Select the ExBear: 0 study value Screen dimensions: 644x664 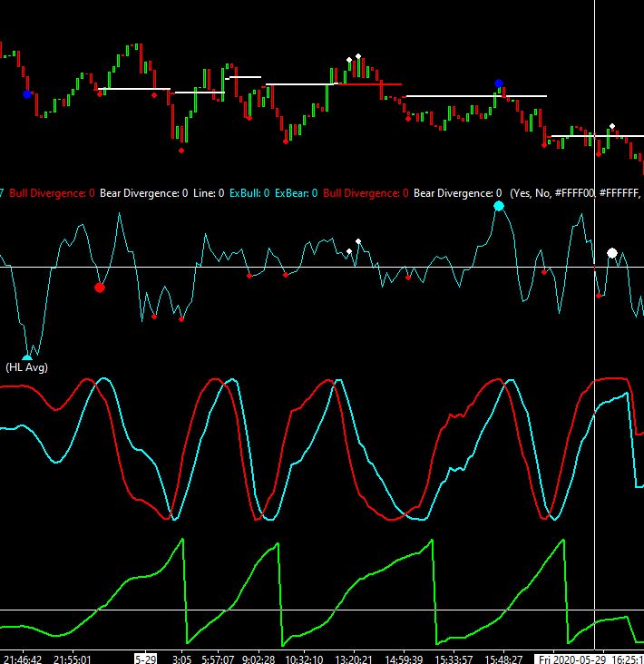[296, 193]
